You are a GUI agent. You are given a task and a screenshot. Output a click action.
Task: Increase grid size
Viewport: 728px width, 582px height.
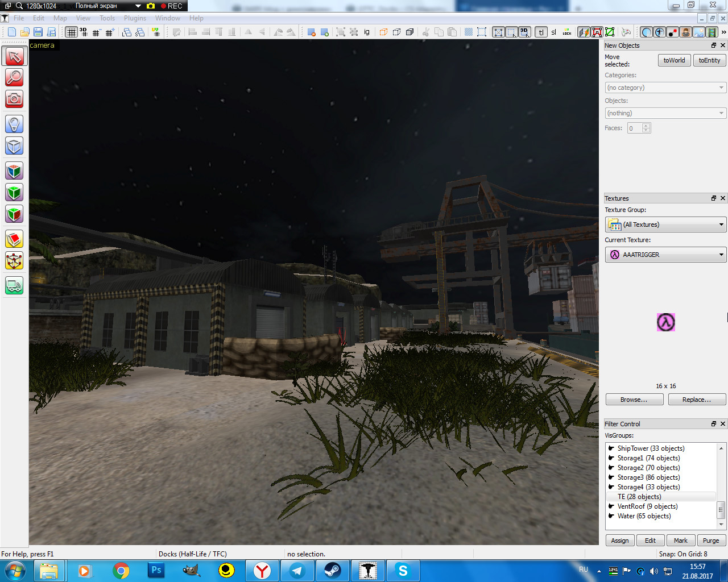(109, 32)
